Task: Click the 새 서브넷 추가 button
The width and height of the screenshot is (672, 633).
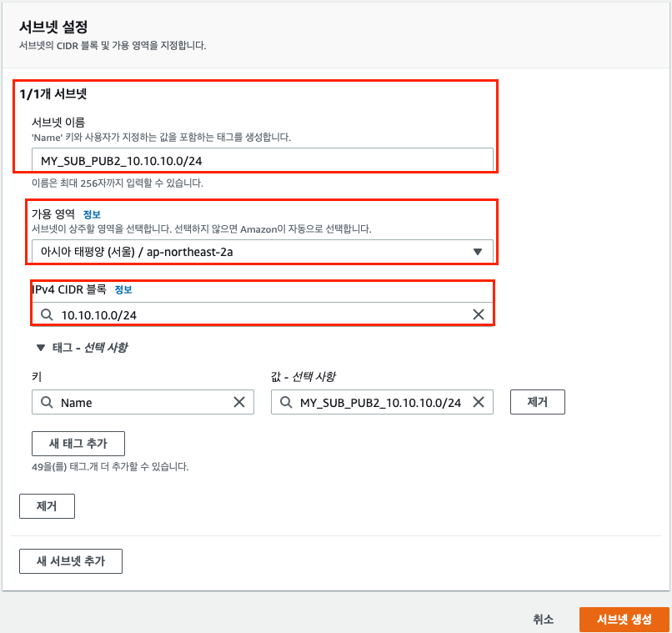Action: 71,561
